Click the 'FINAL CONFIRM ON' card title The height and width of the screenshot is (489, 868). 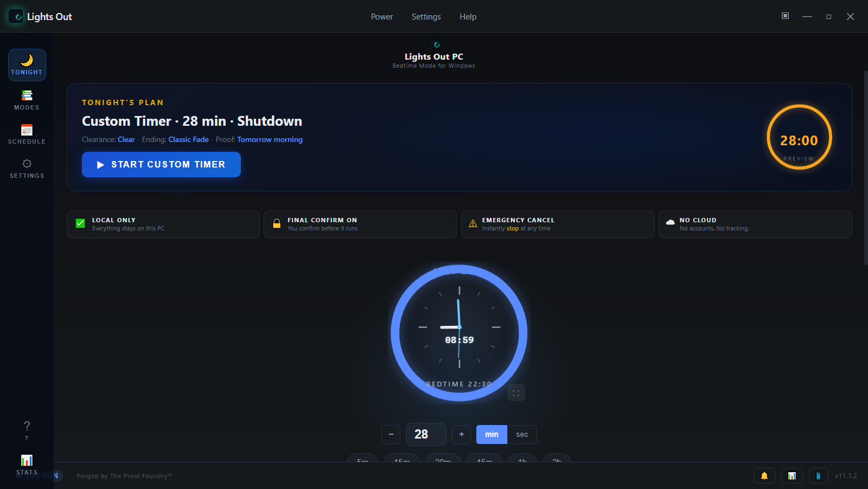click(x=322, y=220)
